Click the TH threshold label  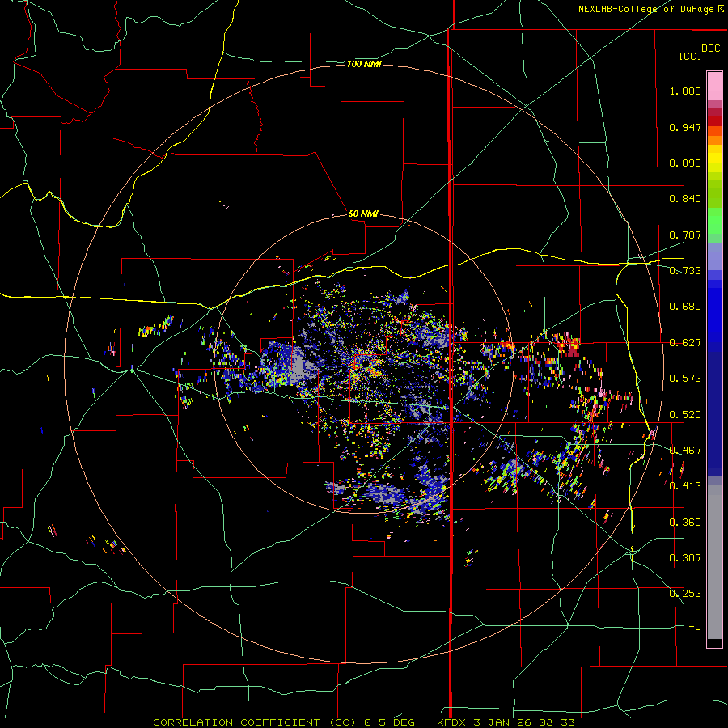(x=695, y=630)
